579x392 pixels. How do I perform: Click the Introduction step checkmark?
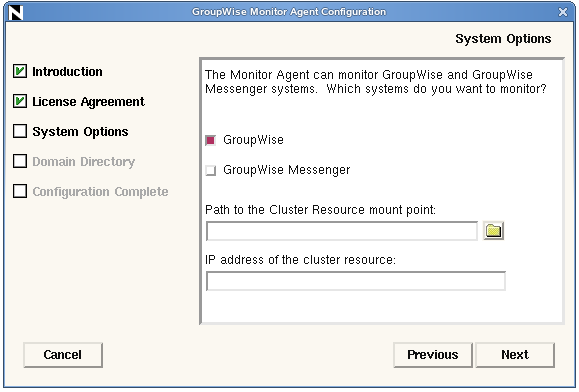tap(20, 71)
